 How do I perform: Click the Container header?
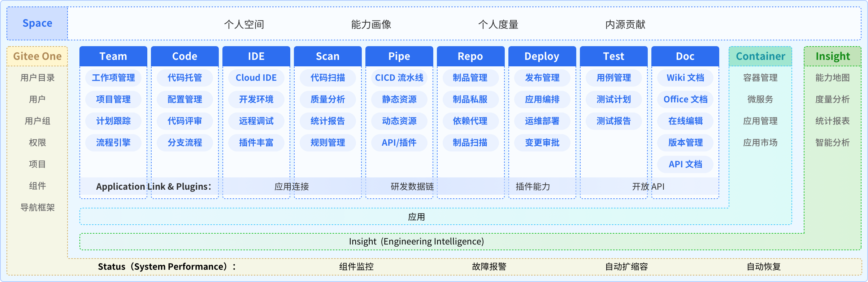click(x=760, y=56)
